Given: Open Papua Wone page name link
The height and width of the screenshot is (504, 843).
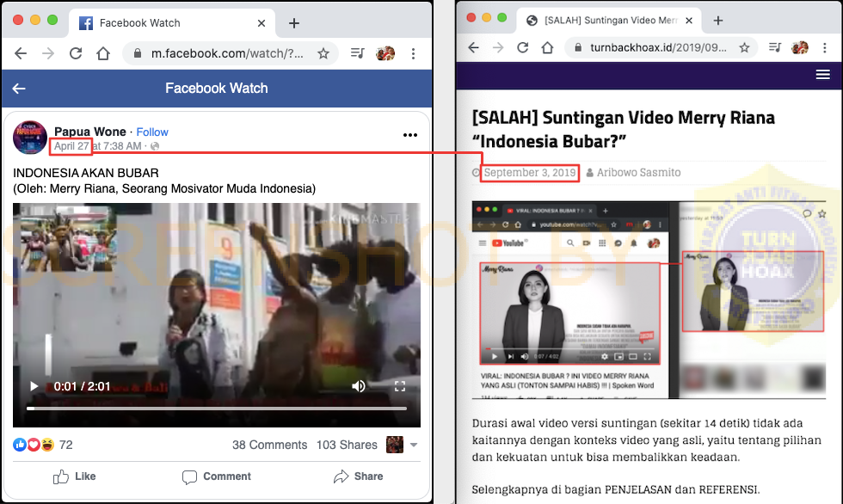Looking at the screenshot, I should click(x=89, y=132).
